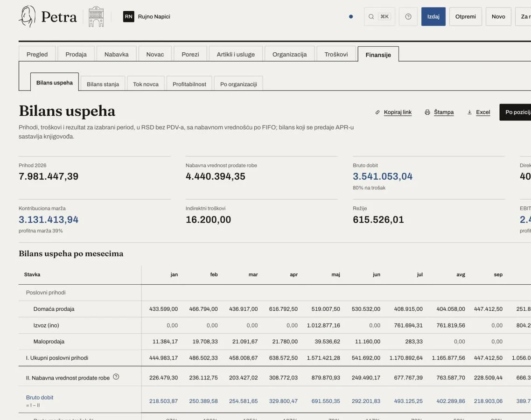The width and height of the screenshot is (531, 420).
Task: Switch to Tok novca sub-tab
Action: [x=146, y=84]
